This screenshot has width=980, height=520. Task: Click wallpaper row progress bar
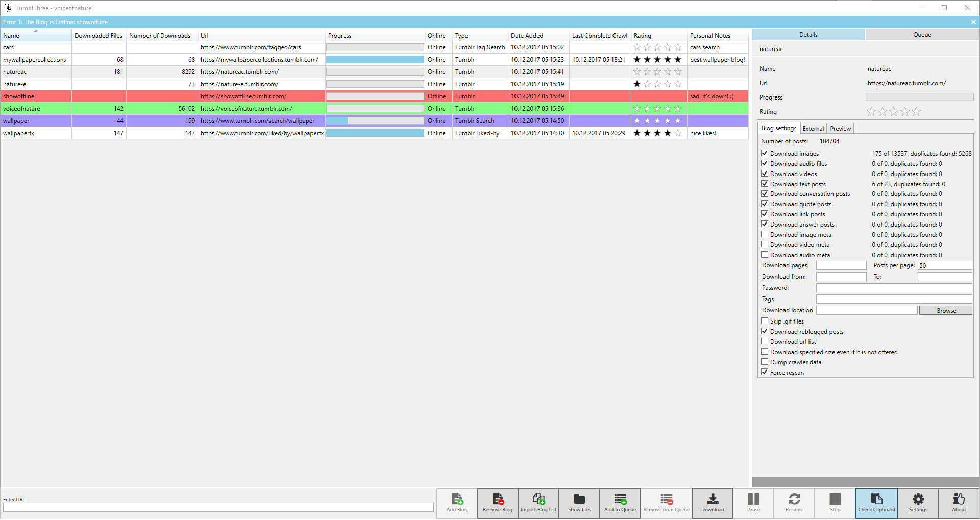(x=375, y=121)
